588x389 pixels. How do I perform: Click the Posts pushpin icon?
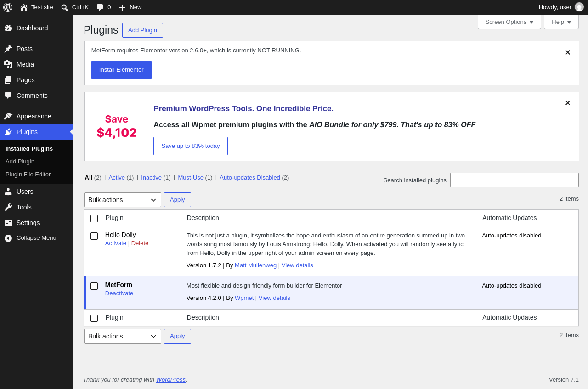(x=8, y=49)
